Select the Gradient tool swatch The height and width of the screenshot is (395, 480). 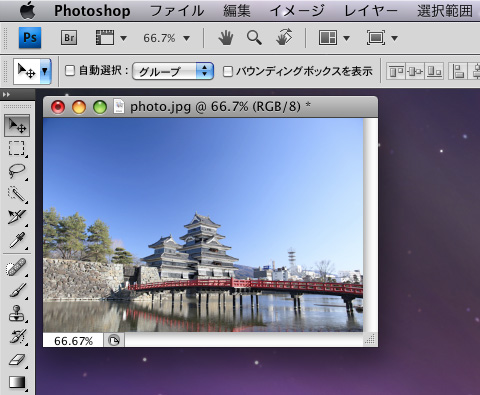[x=17, y=382]
